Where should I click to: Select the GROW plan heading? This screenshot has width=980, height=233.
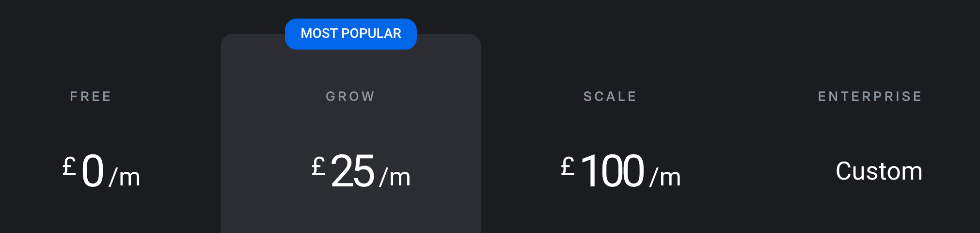point(350,96)
